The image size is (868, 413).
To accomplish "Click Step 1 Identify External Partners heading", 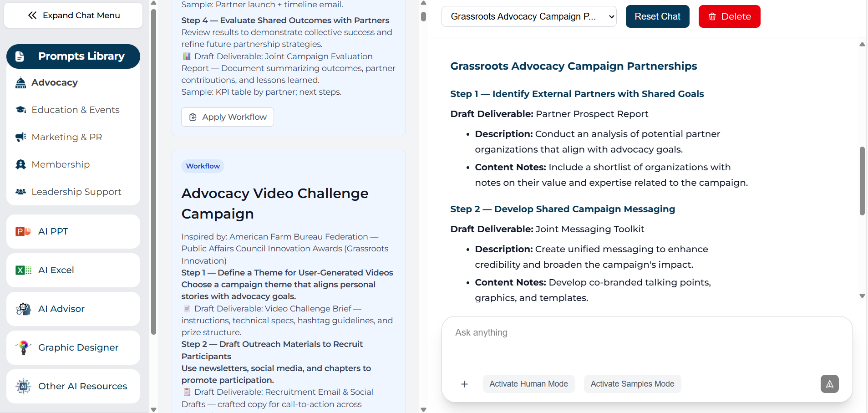I will click(x=577, y=94).
